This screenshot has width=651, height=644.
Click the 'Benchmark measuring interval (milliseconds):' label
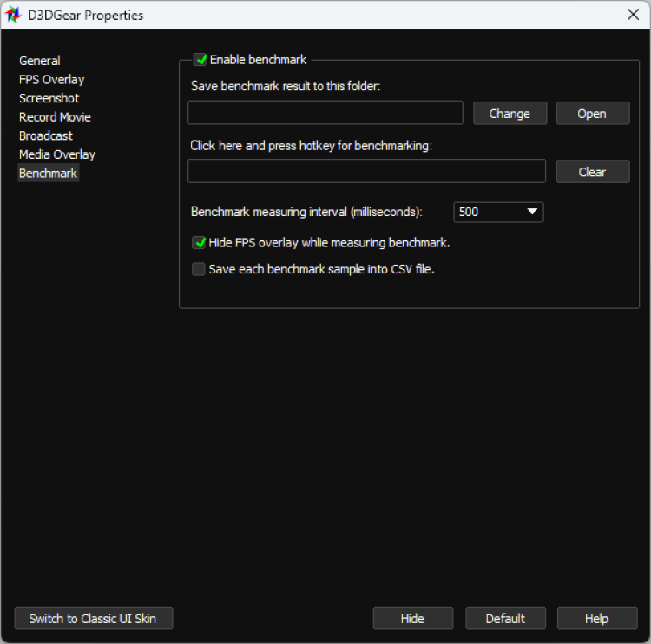click(306, 212)
